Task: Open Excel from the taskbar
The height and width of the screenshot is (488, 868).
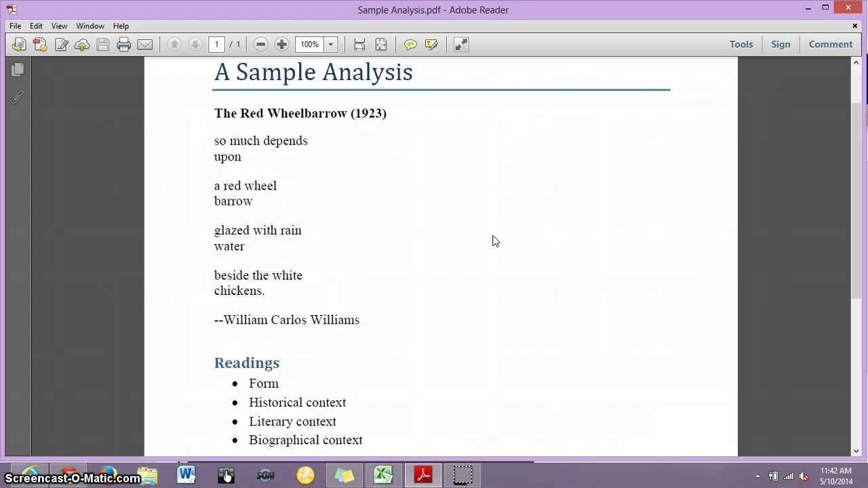Action: (x=384, y=475)
